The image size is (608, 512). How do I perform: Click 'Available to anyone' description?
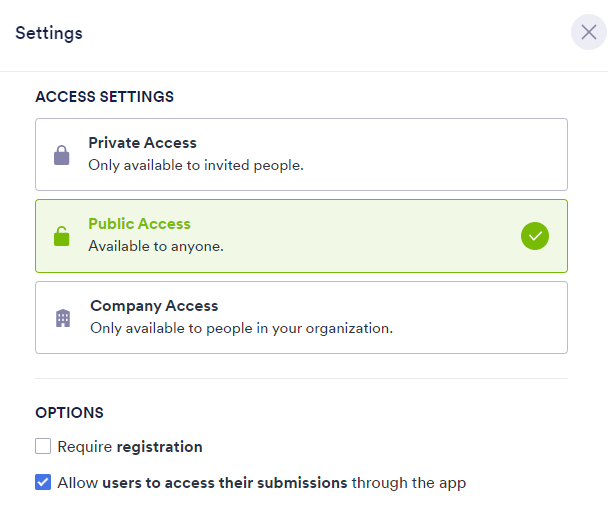(x=156, y=246)
